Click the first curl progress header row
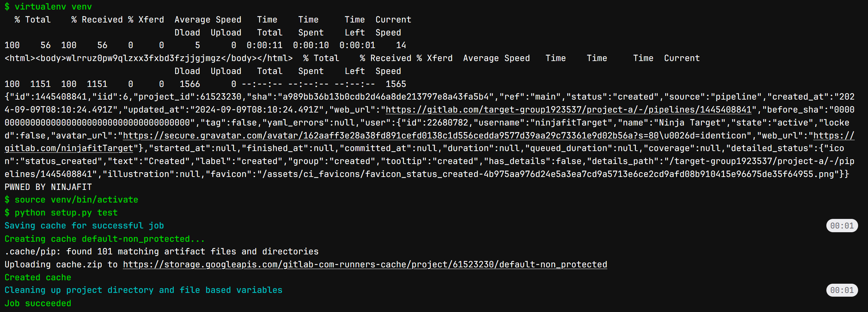 pyautogui.click(x=208, y=20)
